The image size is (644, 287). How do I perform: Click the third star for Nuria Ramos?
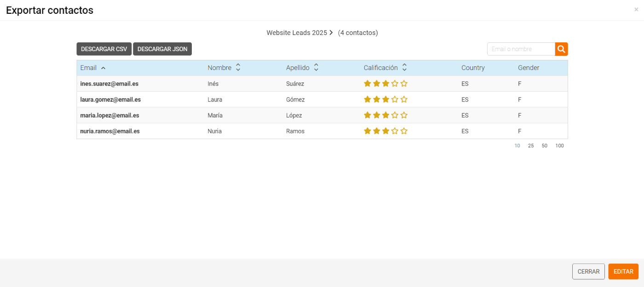pos(385,131)
